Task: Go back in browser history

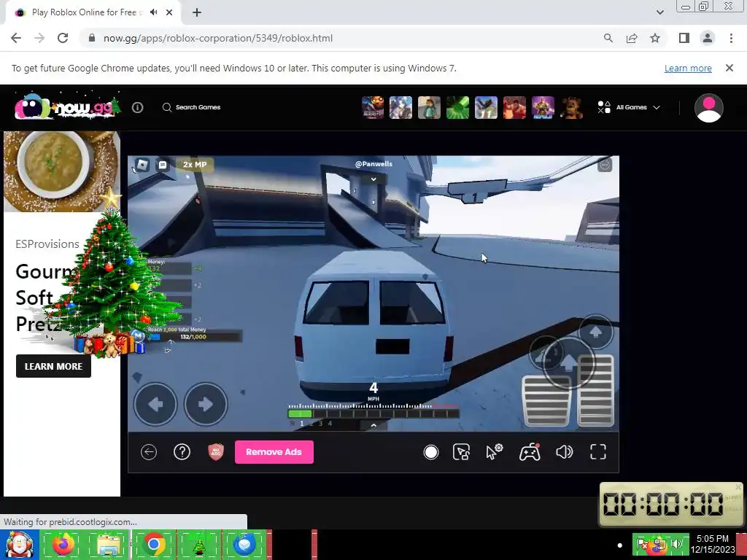Action: click(16, 38)
